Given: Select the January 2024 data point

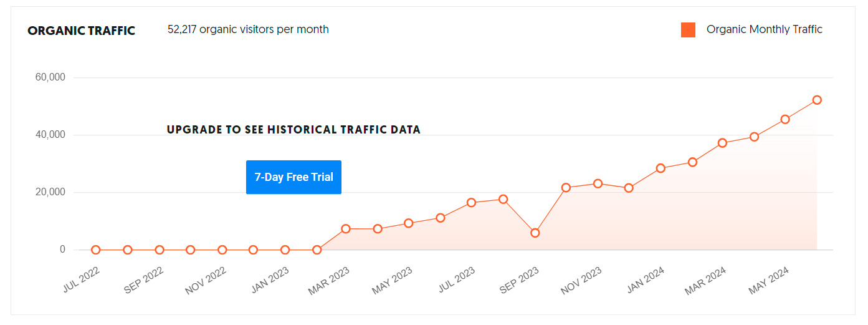Looking at the screenshot, I should [661, 168].
